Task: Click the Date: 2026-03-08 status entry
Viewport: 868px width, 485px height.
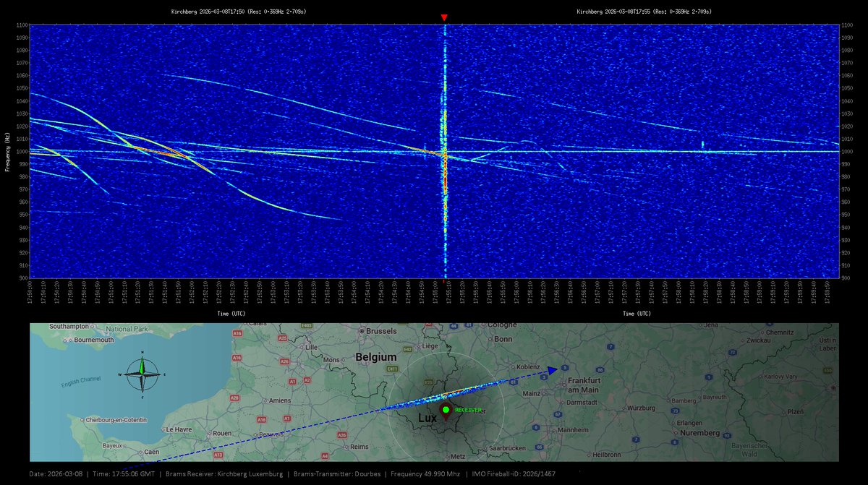Action: coord(56,474)
